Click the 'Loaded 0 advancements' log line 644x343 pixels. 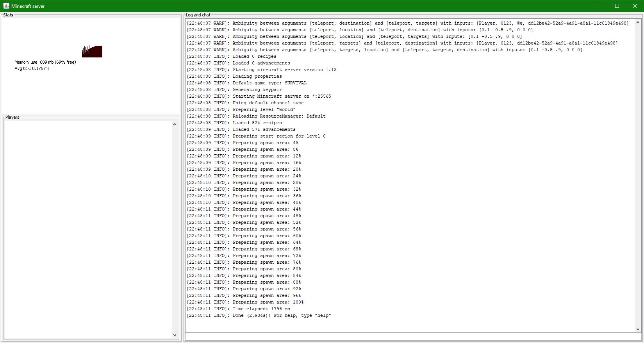click(239, 63)
